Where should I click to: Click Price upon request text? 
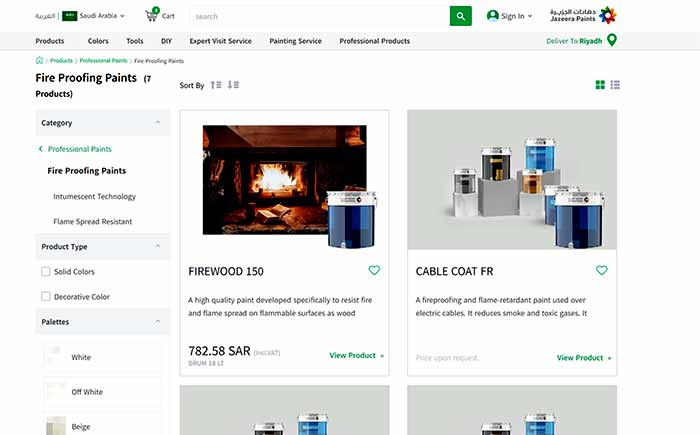coord(447,358)
